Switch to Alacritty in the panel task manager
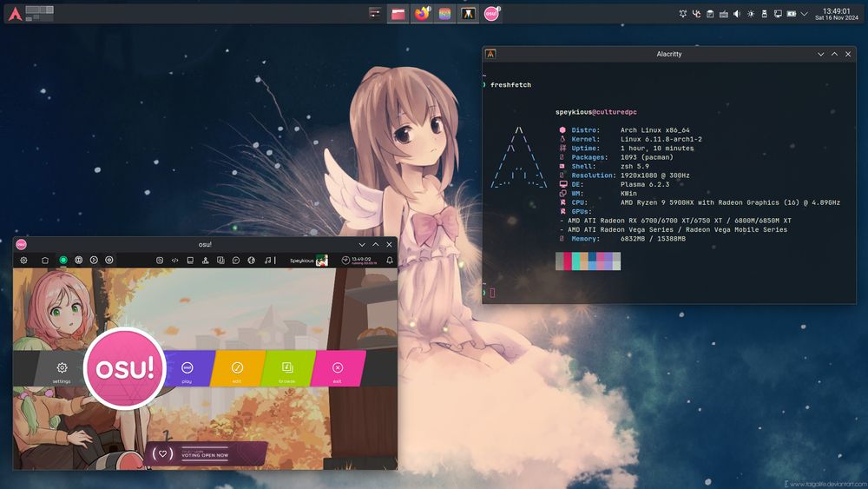This screenshot has width=868, height=489. 469,14
